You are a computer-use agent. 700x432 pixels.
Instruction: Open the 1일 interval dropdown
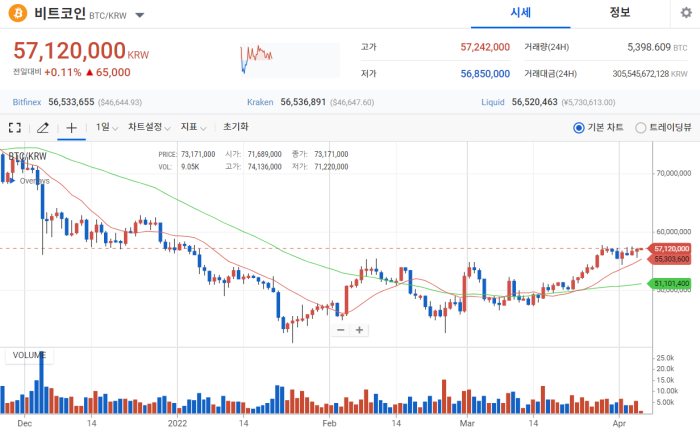pos(107,127)
